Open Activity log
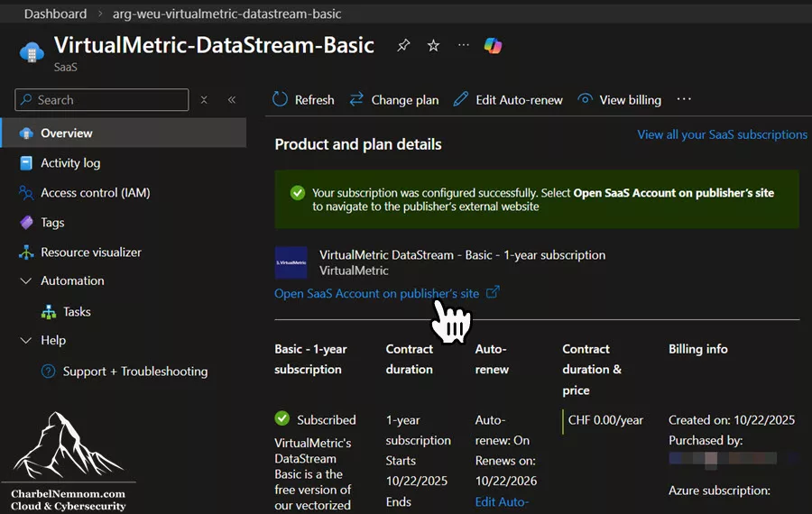 click(70, 163)
